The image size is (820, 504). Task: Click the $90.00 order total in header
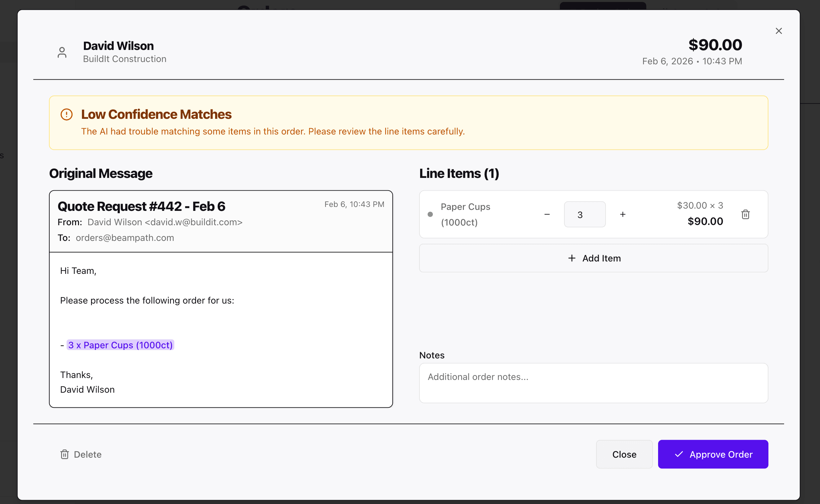pyautogui.click(x=715, y=45)
